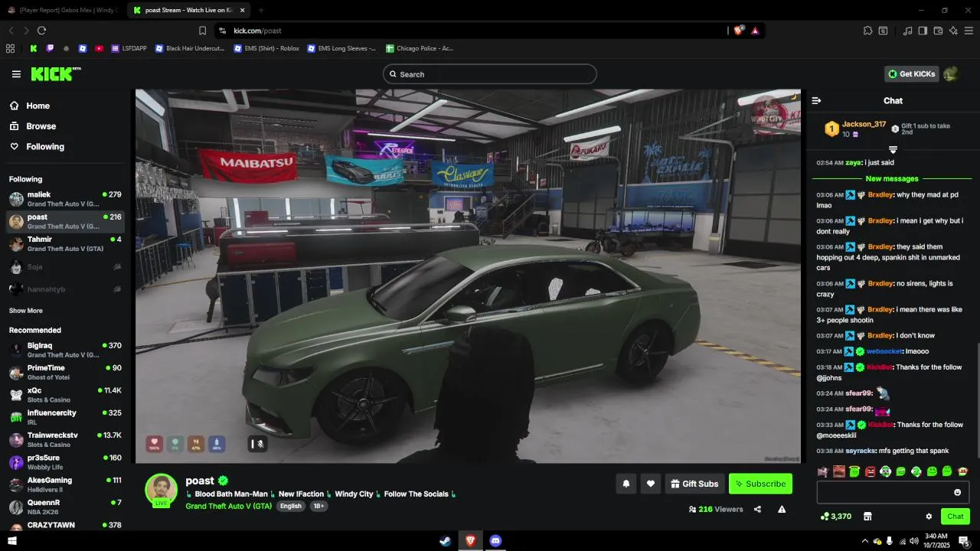Open Discord from the taskbar
Viewport: 980px width, 551px height.
coord(495,540)
